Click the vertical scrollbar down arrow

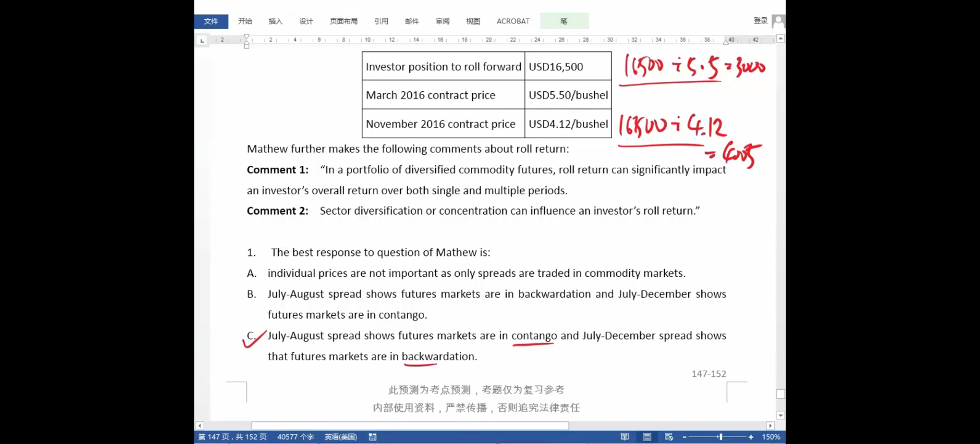click(x=781, y=416)
